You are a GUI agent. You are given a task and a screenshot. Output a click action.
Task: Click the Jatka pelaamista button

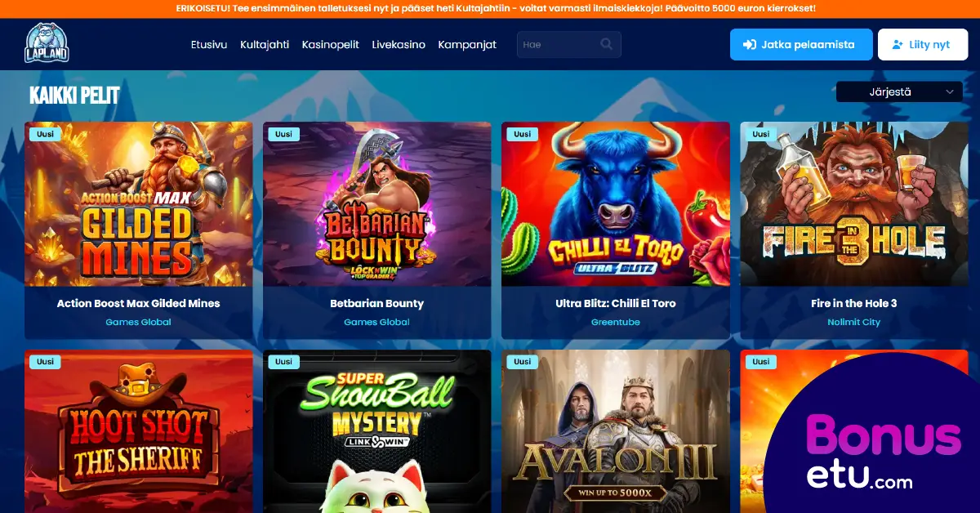click(x=801, y=45)
